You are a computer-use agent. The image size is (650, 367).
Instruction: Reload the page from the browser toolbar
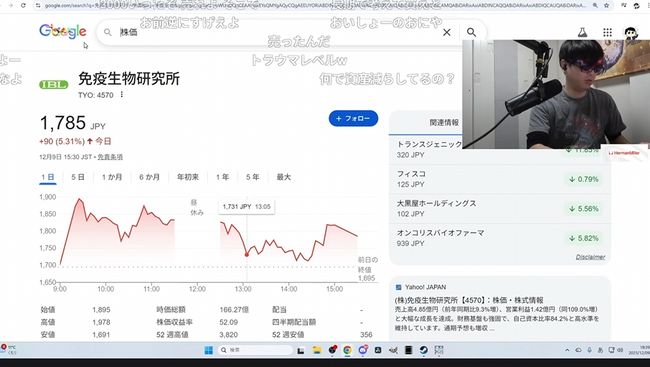(23, 5)
